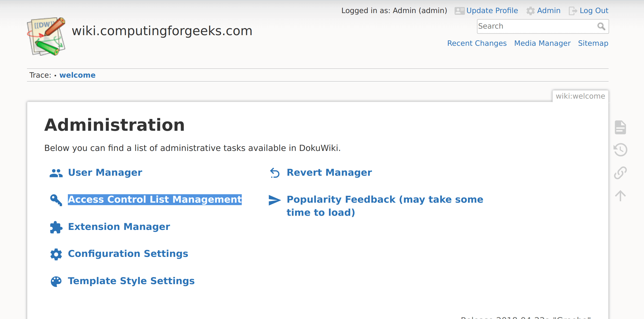Open Media Manager
The width and height of the screenshot is (644, 319).
pyautogui.click(x=542, y=43)
